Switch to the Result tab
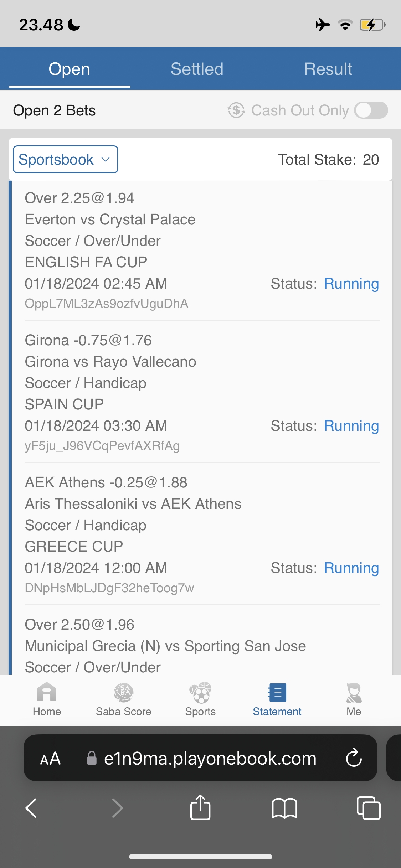The image size is (401, 868). pyautogui.click(x=328, y=69)
